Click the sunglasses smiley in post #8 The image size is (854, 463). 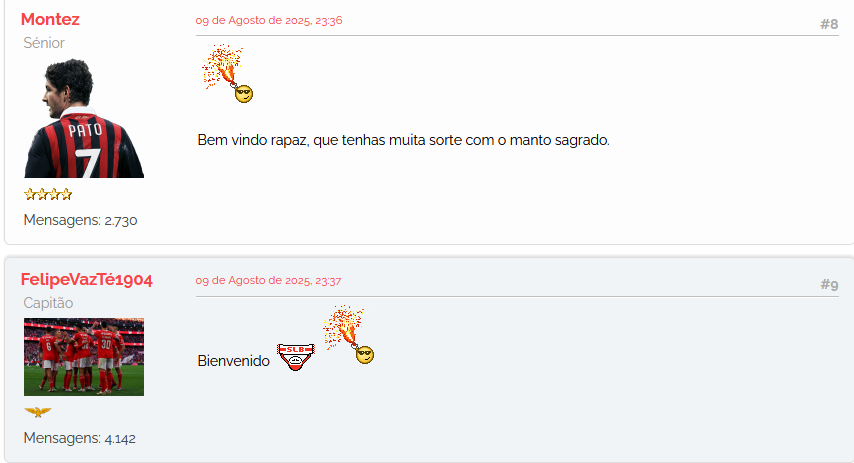(x=244, y=94)
